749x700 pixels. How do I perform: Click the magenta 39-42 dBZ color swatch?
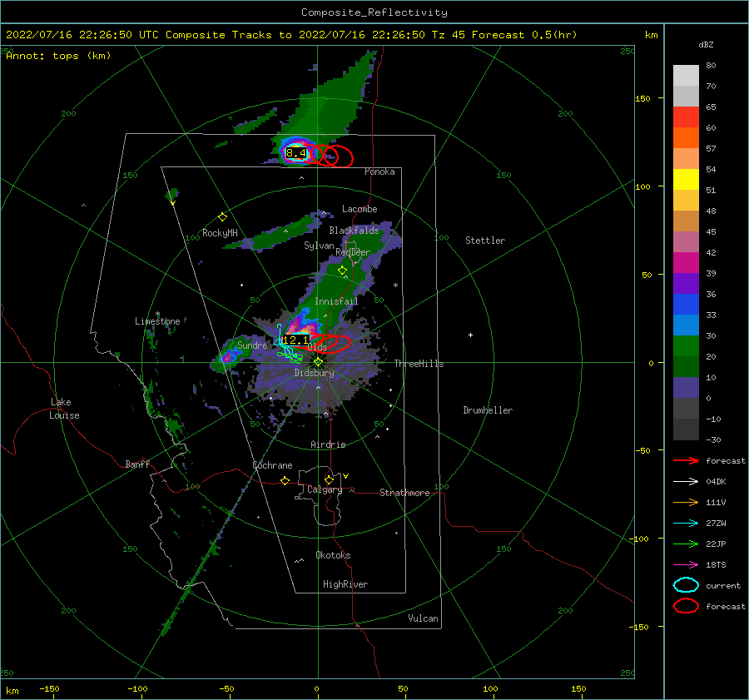coord(686,262)
